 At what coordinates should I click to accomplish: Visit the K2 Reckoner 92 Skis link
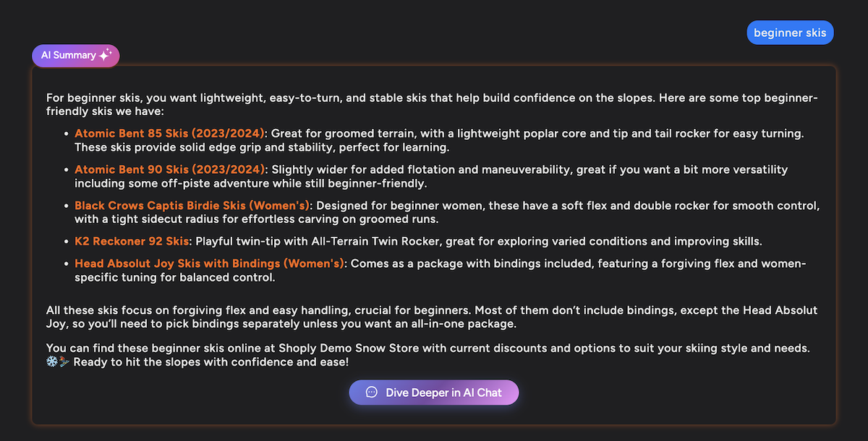(131, 240)
